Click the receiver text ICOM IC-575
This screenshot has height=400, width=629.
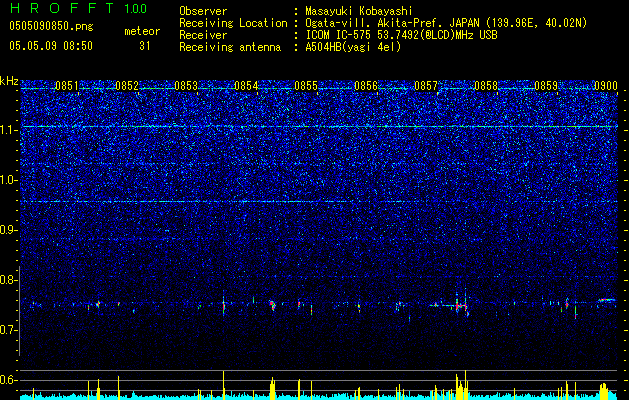(339, 35)
